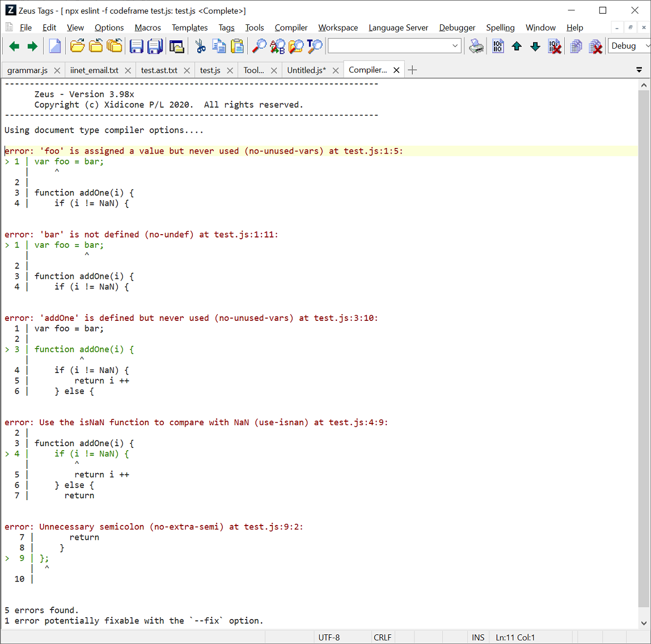Open the Options menu
The width and height of the screenshot is (651, 644).
[109, 27]
